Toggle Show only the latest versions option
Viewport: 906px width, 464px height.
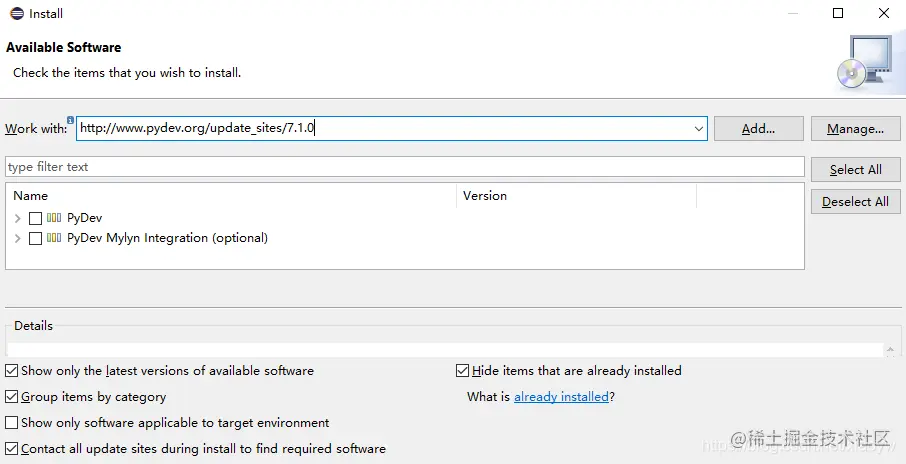(x=12, y=370)
